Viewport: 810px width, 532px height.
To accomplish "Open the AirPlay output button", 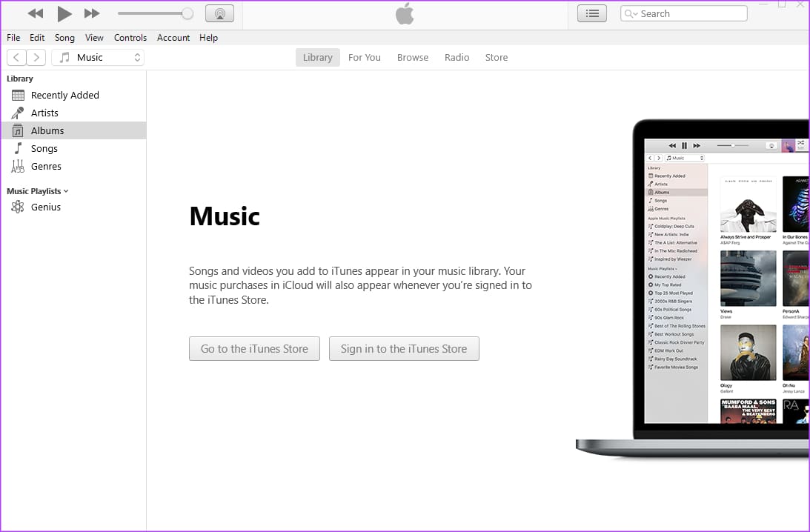I will [219, 13].
